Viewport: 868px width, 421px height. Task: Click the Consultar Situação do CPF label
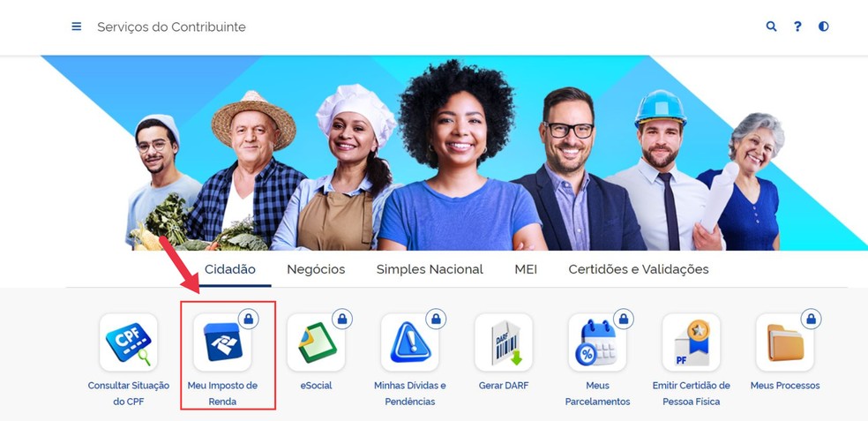(129, 394)
